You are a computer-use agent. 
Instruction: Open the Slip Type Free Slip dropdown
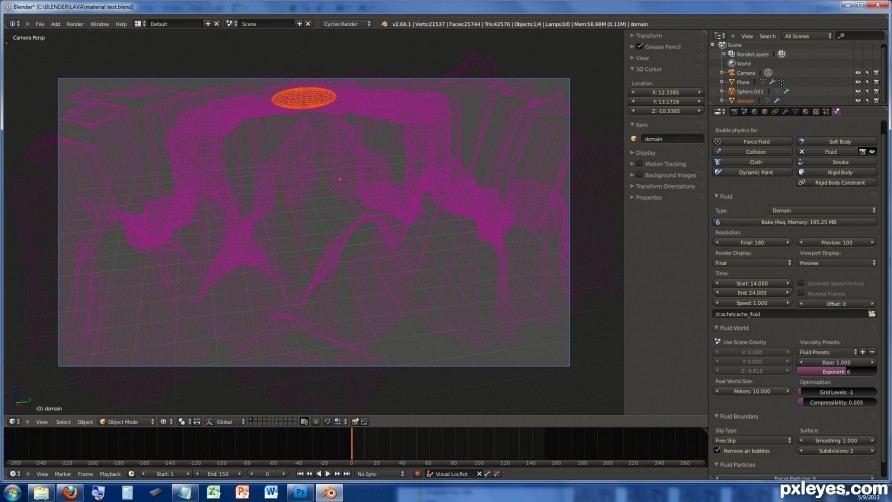pyautogui.click(x=753, y=441)
